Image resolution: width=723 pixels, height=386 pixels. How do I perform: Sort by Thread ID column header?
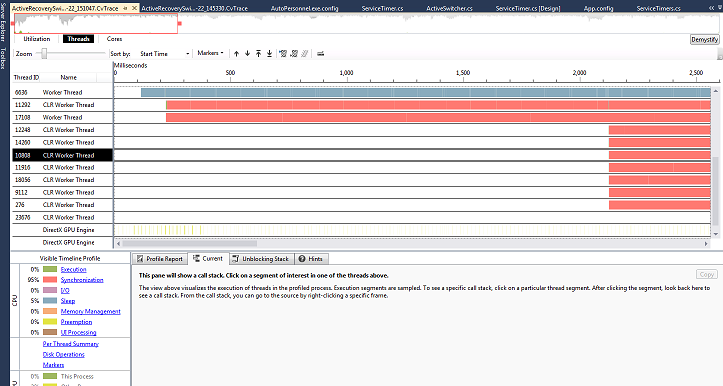(26, 77)
